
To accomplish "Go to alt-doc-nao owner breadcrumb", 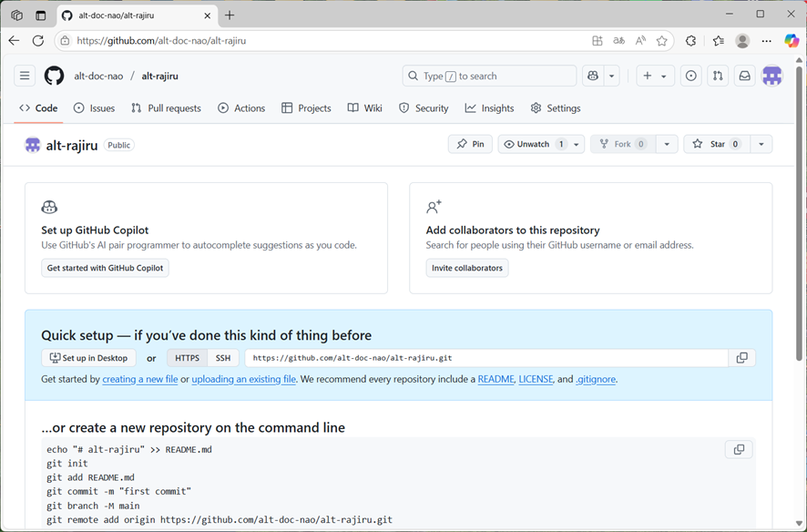I will tap(98, 77).
